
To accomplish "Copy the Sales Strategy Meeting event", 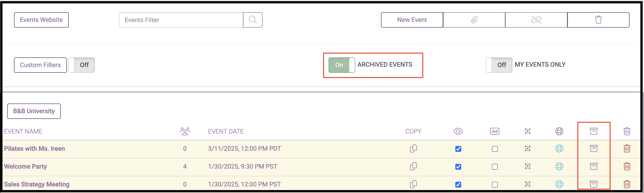I will point(413,184).
